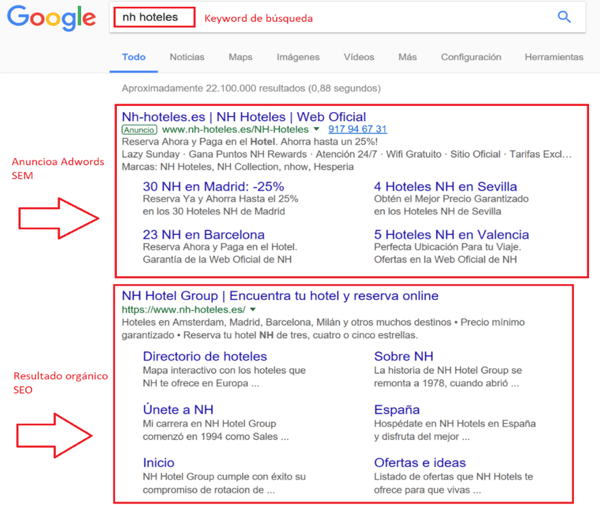Expand dropdown arrow beside ad URL

point(317,130)
